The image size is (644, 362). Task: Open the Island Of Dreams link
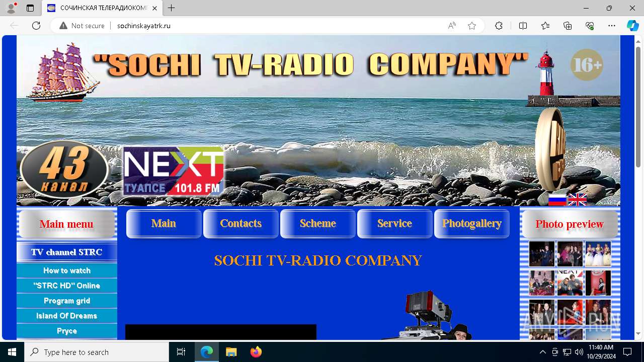[x=67, y=316]
